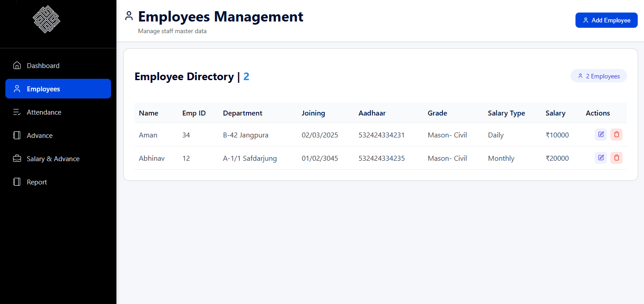Click the person icon beside Employees Management heading

click(x=129, y=16)
